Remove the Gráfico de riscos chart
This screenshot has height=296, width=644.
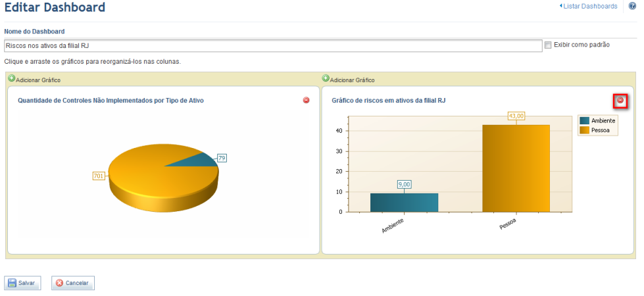[x=620, y=100]
